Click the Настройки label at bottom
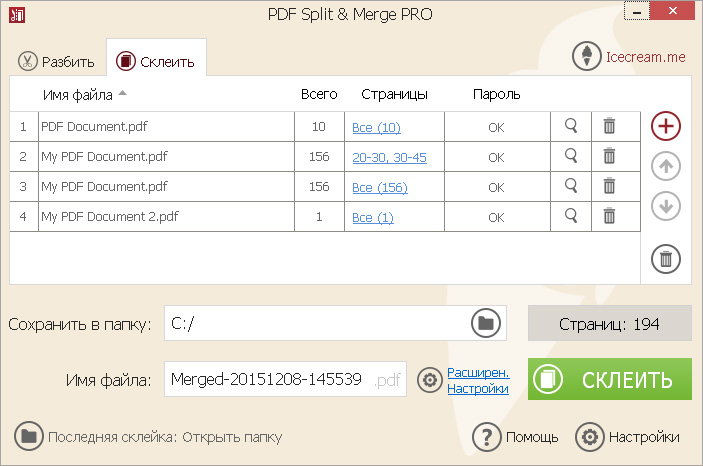This screenshot has height=466, width=703. pos(644,437)
